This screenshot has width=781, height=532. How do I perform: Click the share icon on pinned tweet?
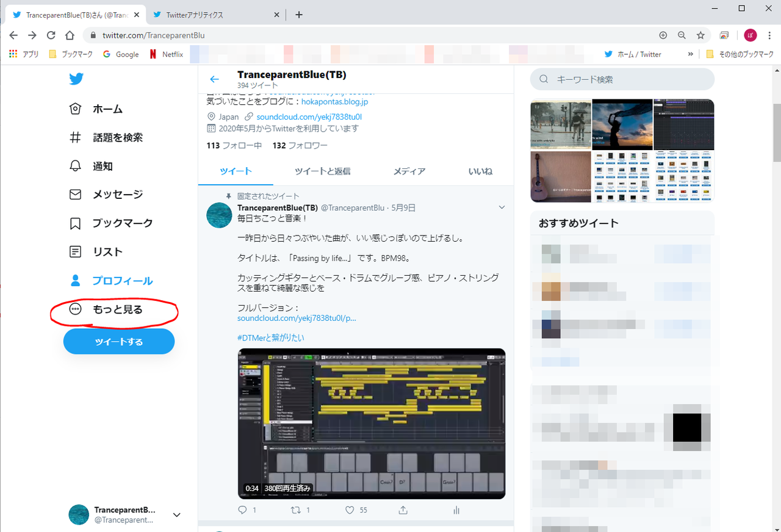[x=403, y=510]
